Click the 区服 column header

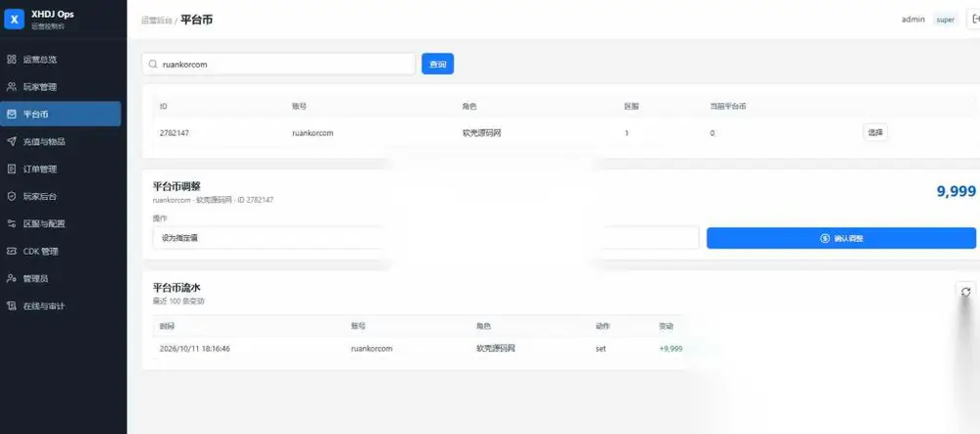[x=631, y=106]
